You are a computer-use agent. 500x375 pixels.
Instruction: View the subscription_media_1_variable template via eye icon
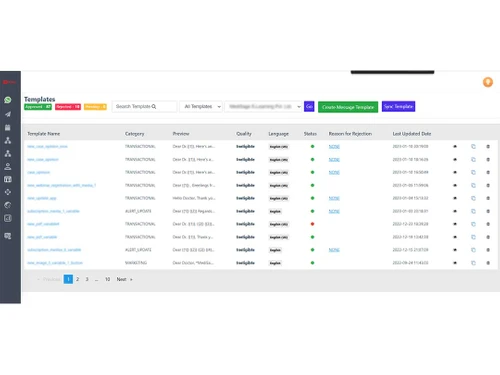point(455,211)
